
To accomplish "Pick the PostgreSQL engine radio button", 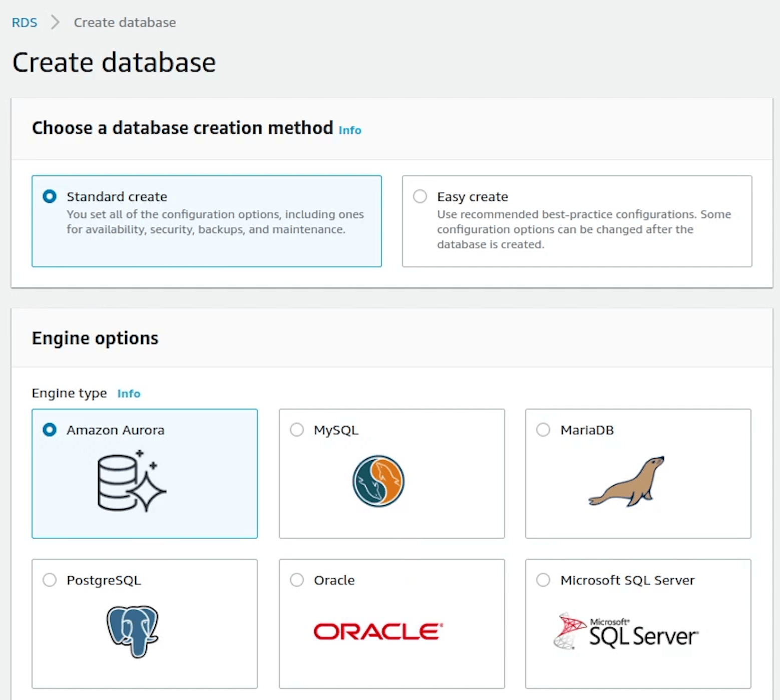I will pyautogui.click(x=50, y=580).
